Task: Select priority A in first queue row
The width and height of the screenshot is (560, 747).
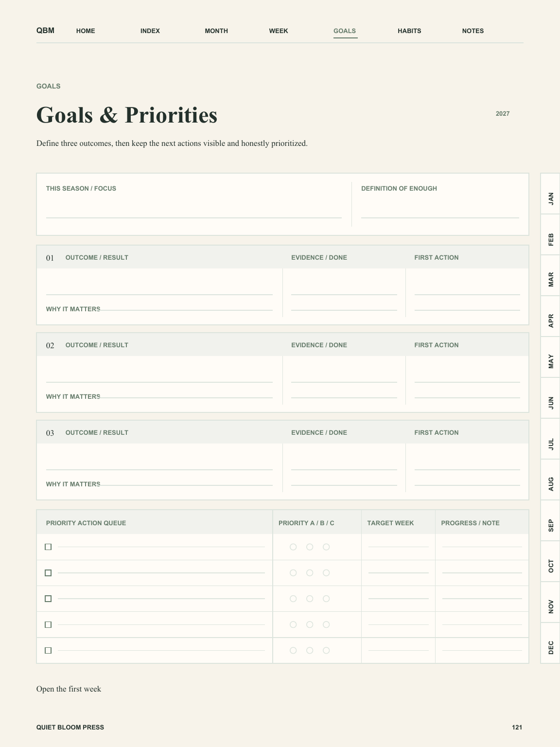Action: click(293, 547)
